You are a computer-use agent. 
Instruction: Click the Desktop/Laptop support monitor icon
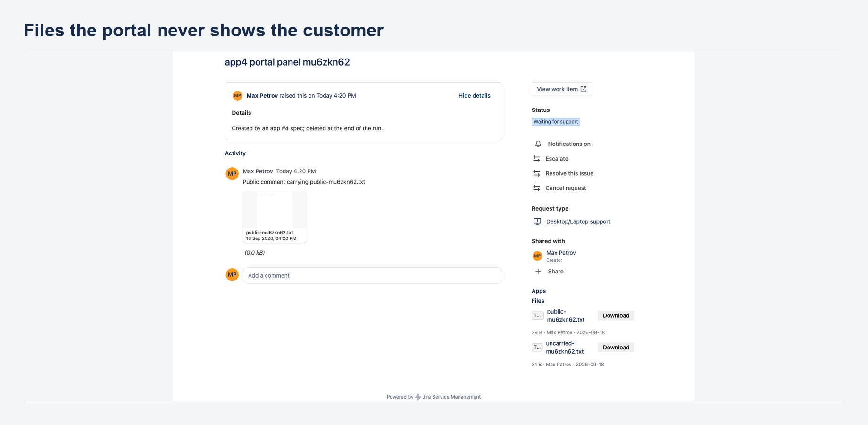(x=537, y=221)
